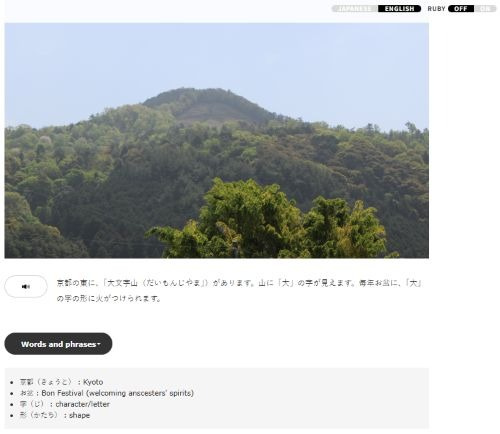Collapse the Words and phrases section
The height and width of the screenshot is (434, 500).
coord(58,344)
